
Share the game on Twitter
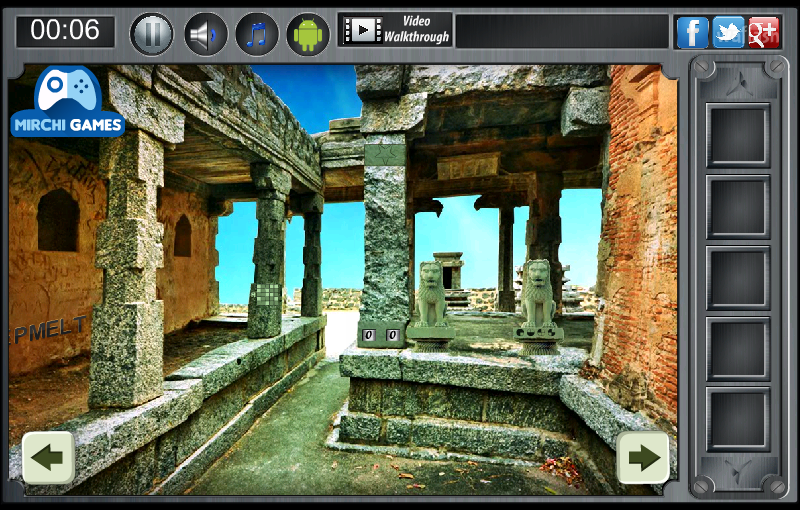coord(728,32)
